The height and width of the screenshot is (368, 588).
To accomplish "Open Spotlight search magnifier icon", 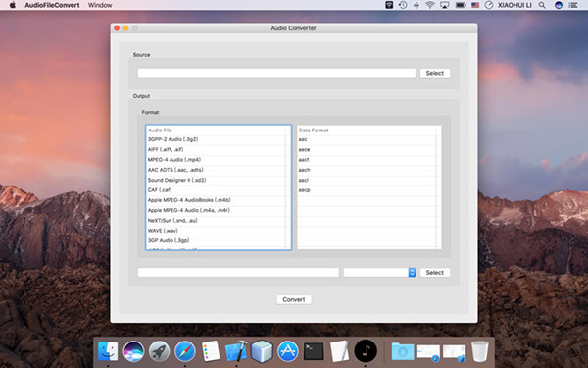I will click(x=542, y=5).
